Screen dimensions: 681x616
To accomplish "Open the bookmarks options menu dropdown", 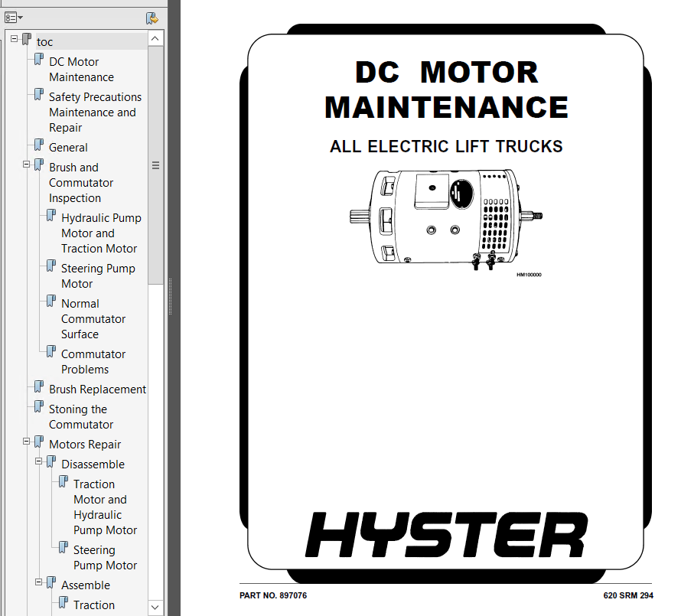I will click(x=14, y=18).
